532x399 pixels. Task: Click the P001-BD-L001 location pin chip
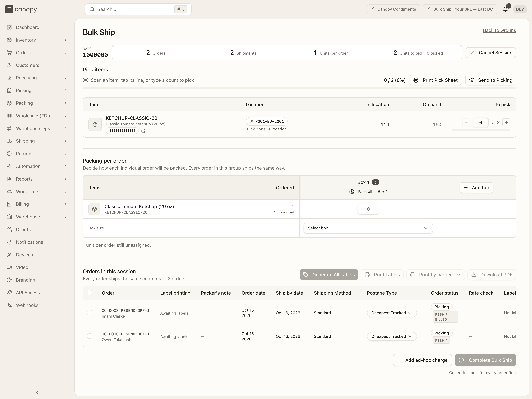(x=266, y=121)
